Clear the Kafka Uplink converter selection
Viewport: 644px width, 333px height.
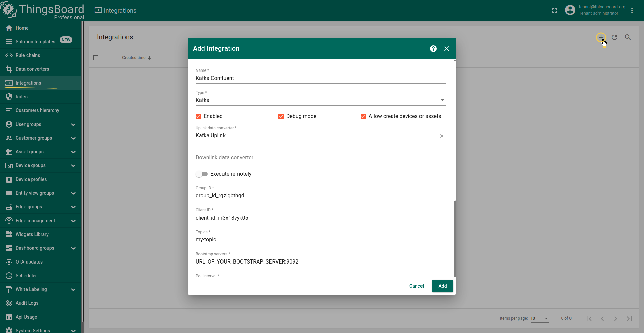tap(441, 136)
